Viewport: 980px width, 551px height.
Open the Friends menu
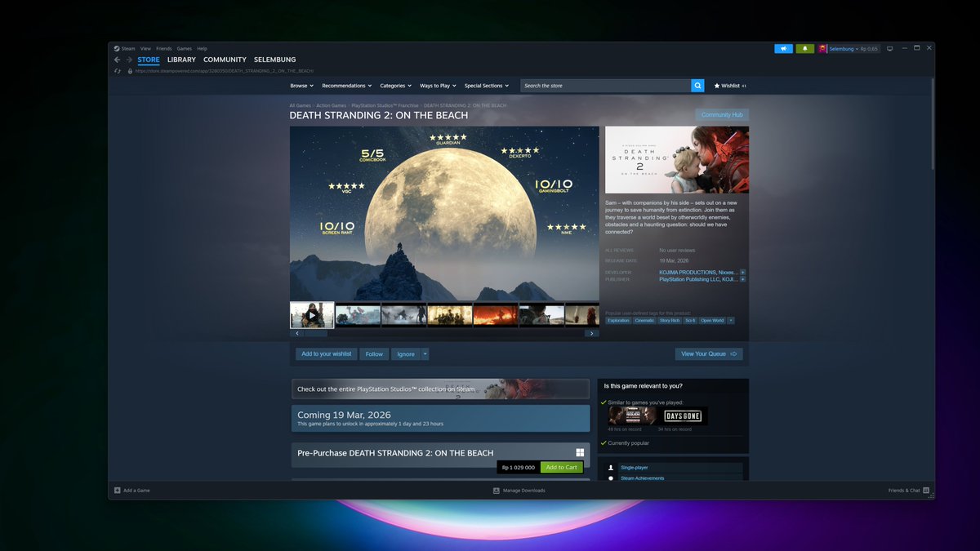point(164,49)
